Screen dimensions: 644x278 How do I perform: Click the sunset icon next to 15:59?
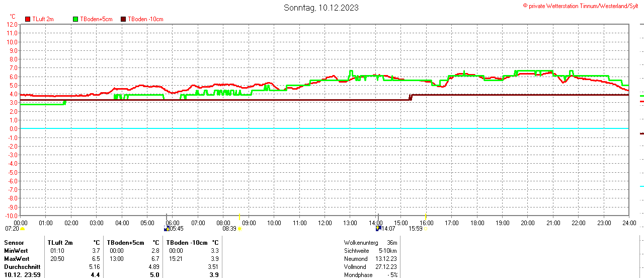click(x=426, y=229)
